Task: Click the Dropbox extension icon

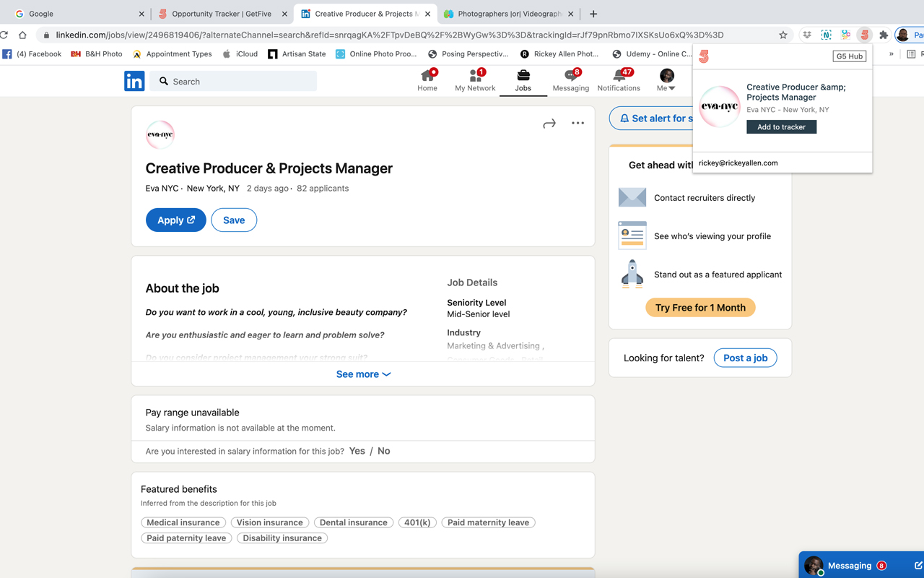Action: 807,35
